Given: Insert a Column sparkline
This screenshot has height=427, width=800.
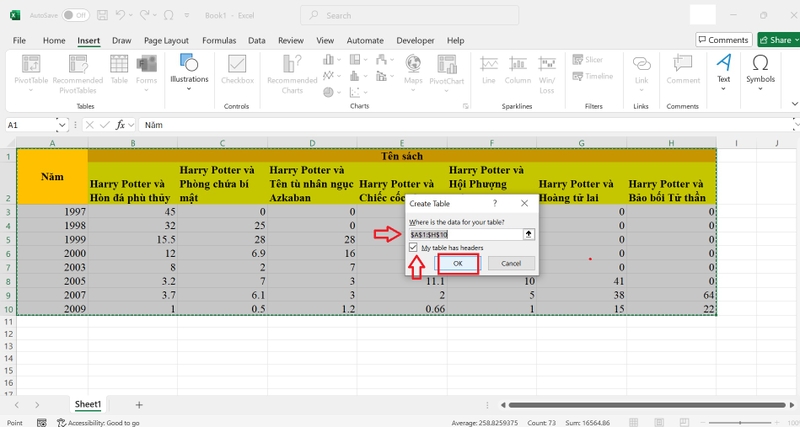Looking at the screenshot, I should pyautogui.click(x=518, y=69).
